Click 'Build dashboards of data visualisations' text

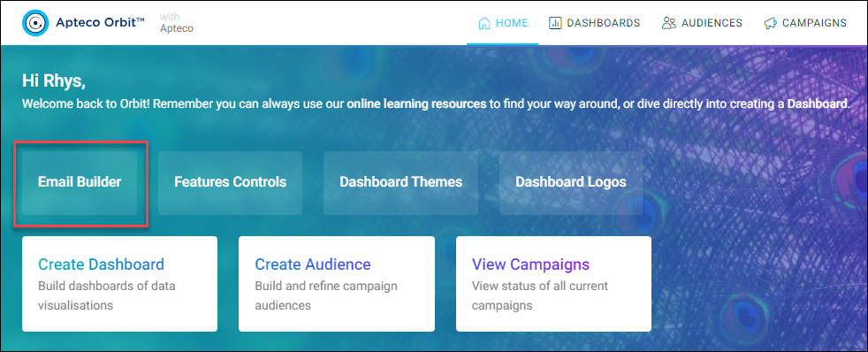pos(107,295)
